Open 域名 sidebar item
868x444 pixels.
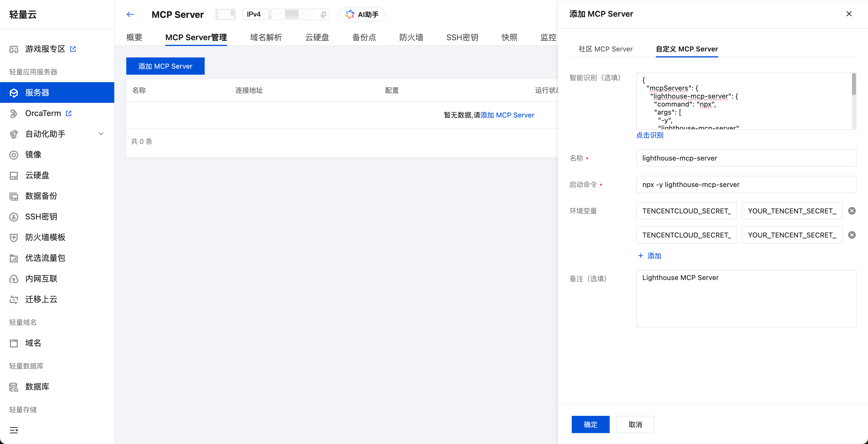(x=33, y=343)
